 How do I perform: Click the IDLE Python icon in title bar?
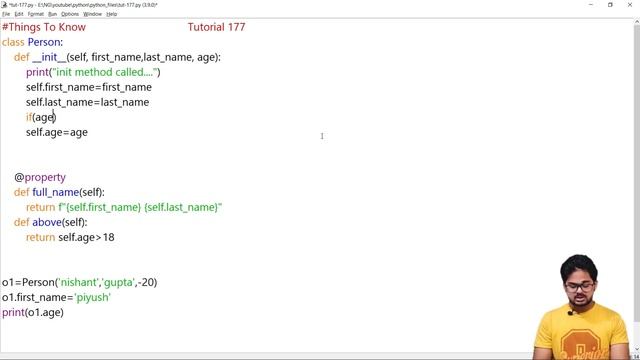pyautogui.click(x=4, y=4)
